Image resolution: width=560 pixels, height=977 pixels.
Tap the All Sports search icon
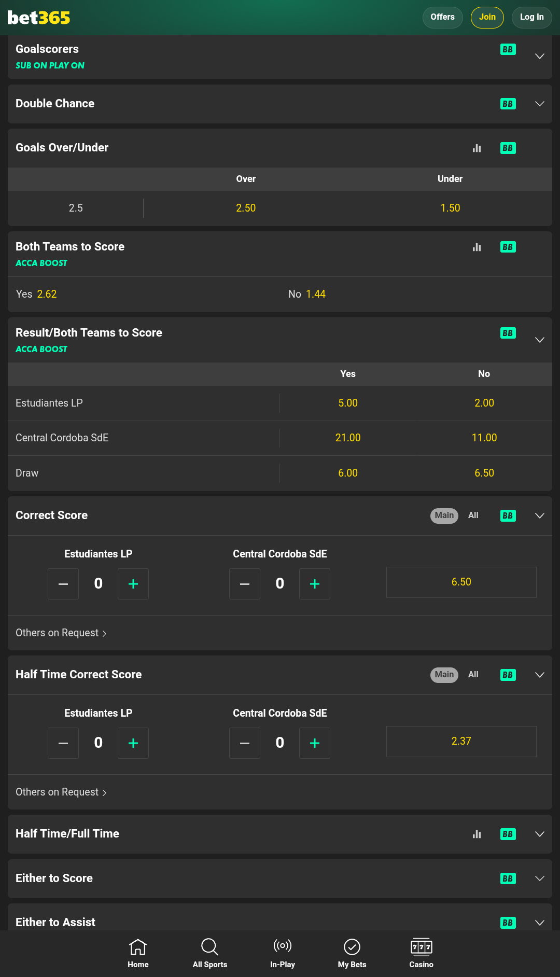click(x=209, y=947)
